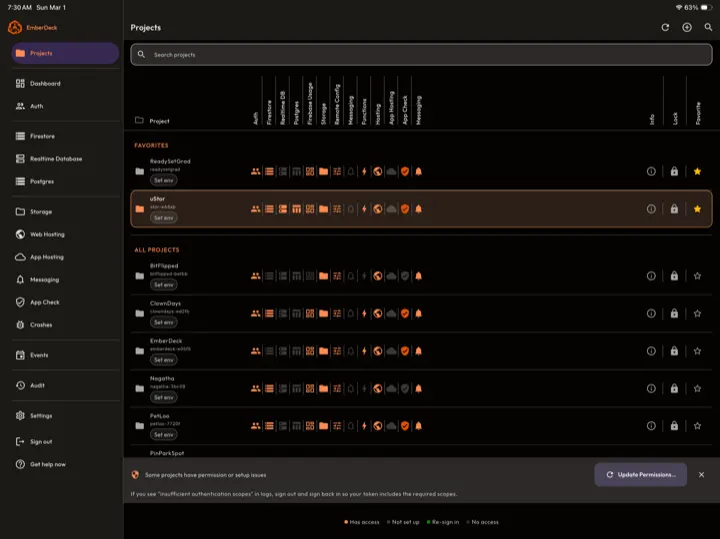
Task: Click the EmberDeck logo
Action: pyautogui.click(x=15, y=28)
